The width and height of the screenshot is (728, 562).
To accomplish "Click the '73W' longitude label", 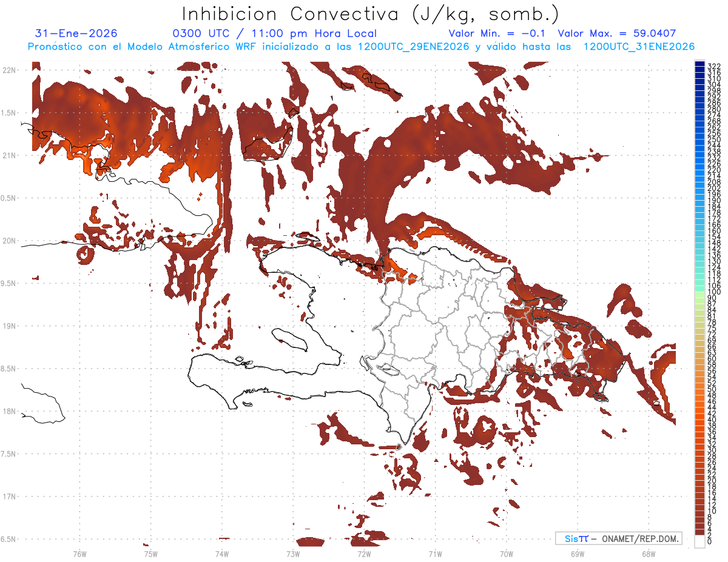I will [x=293, y=554].
